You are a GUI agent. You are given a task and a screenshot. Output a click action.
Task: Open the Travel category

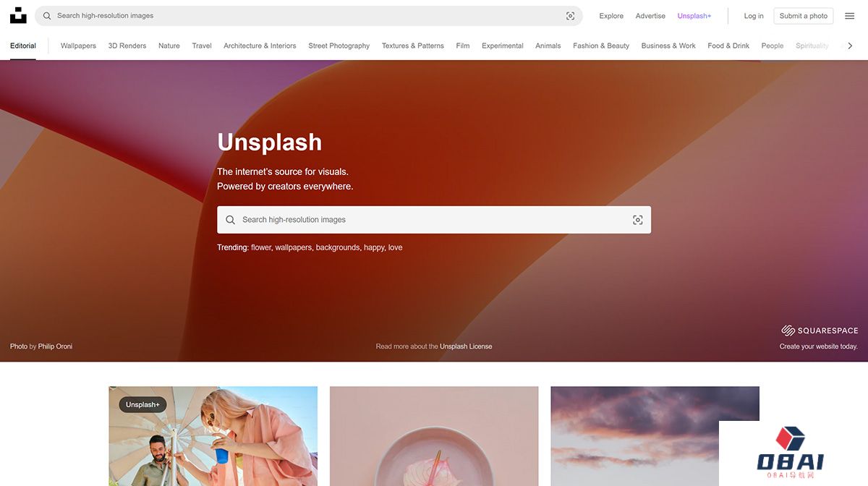[x=202, y=46]
